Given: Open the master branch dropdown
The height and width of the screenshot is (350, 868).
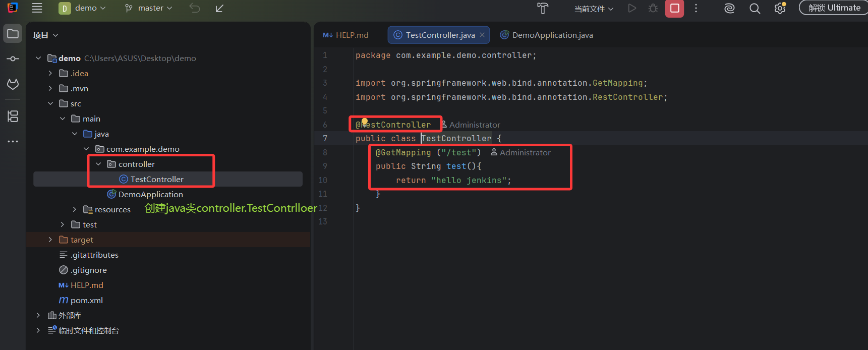Looking at the screenshot, I should coord(149,8).
